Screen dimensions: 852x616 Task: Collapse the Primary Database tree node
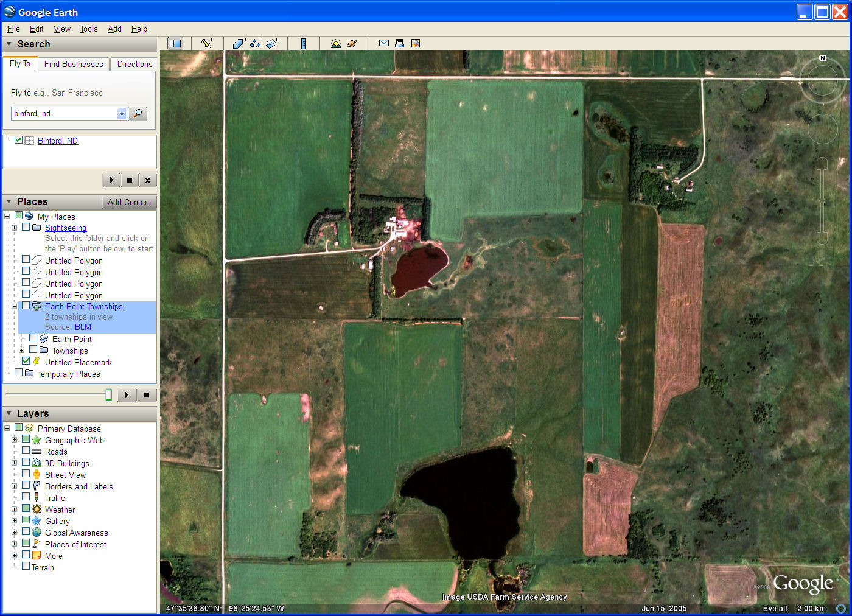(7, 428)
